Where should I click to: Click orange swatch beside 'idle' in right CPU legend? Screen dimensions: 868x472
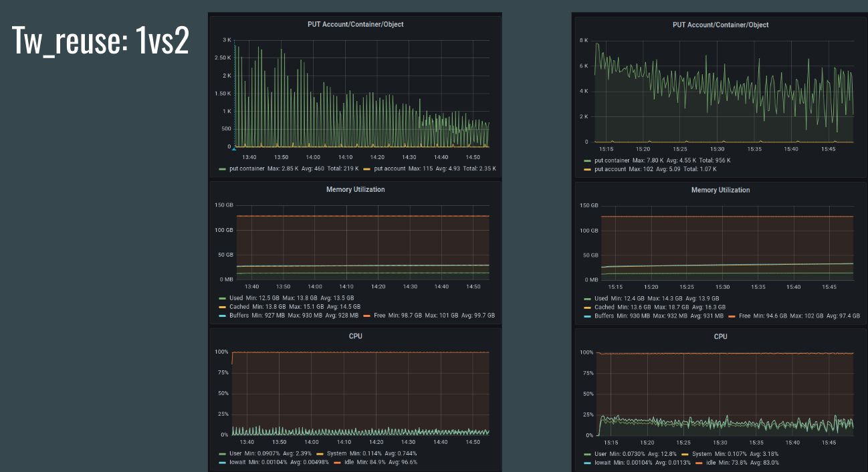698,463
